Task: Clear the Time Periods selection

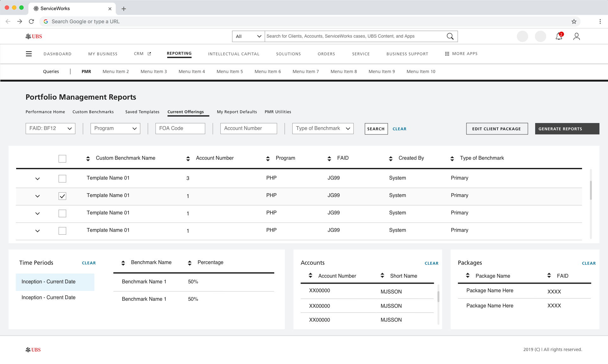Action: pos(89,263)
